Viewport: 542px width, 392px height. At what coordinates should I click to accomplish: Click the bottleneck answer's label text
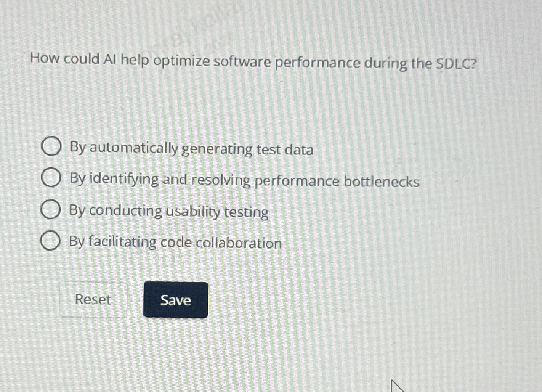coord(244,181)
